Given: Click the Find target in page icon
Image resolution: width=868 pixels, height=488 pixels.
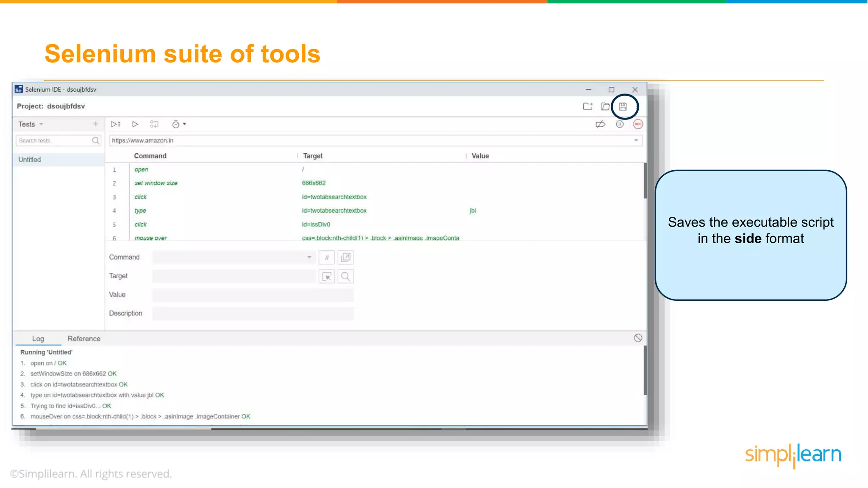Looking at the screenshot, I should [x=346, y=277].
